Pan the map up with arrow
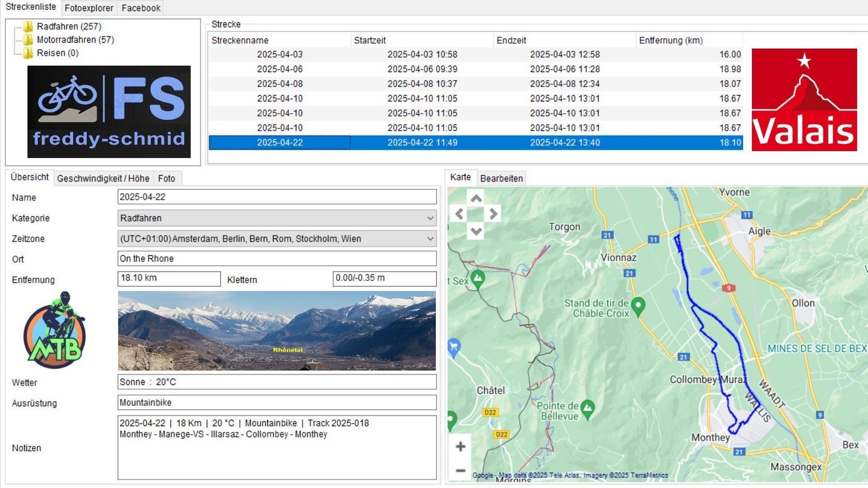Viewport: 868px width, 488px height. click(x=476, y=198)
